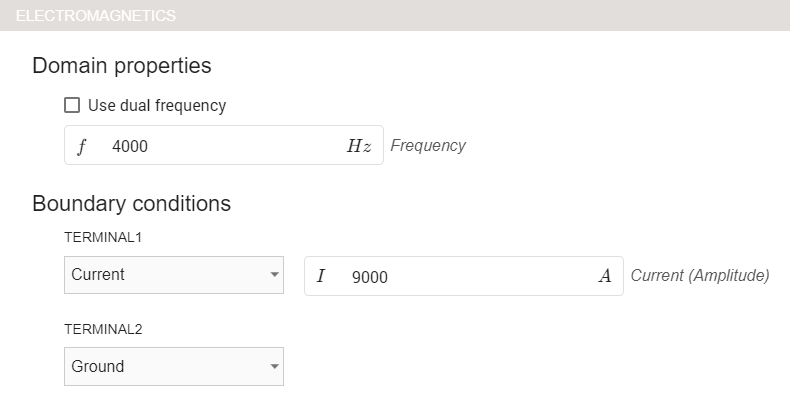Click the Boundary conditions heading
The image size is (790, 412).
point(132,204)
